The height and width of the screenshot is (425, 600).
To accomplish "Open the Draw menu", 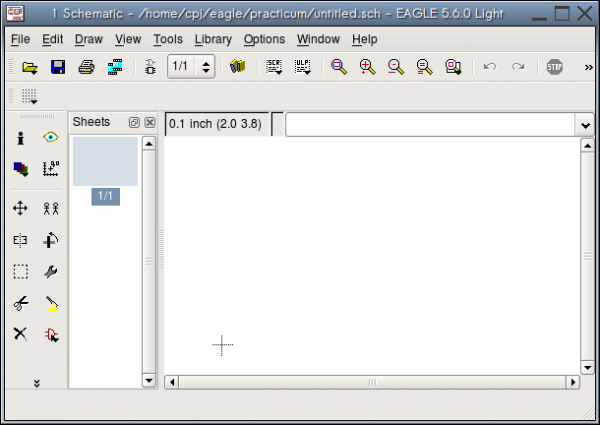I will point(88,39).
